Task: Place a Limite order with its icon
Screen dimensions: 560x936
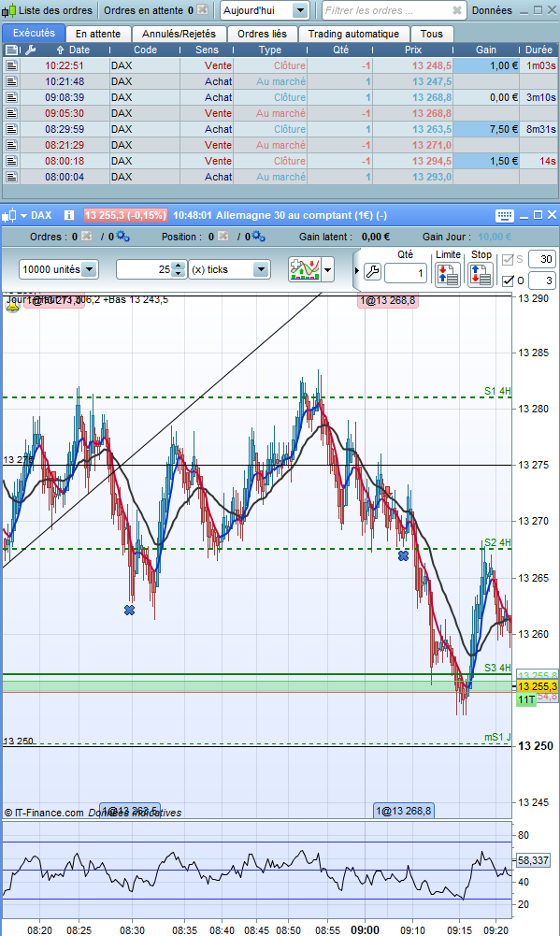Action: click(x=448, y=275)
